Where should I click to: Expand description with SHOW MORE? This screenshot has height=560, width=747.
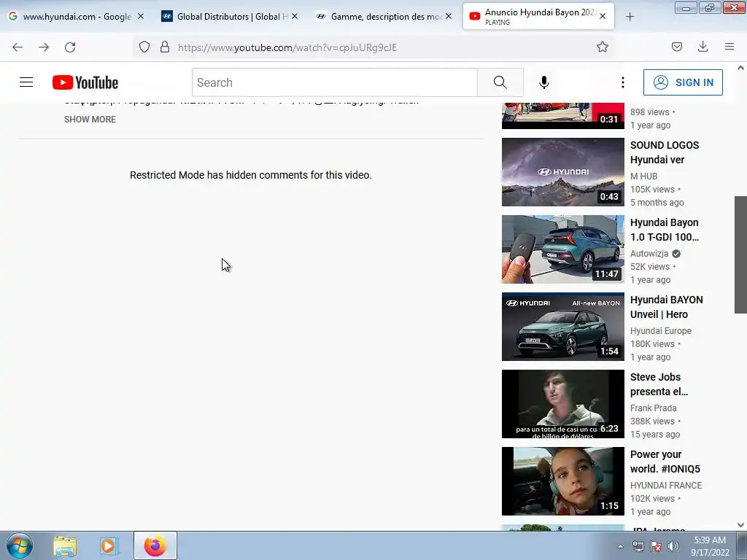pos(90,120)
